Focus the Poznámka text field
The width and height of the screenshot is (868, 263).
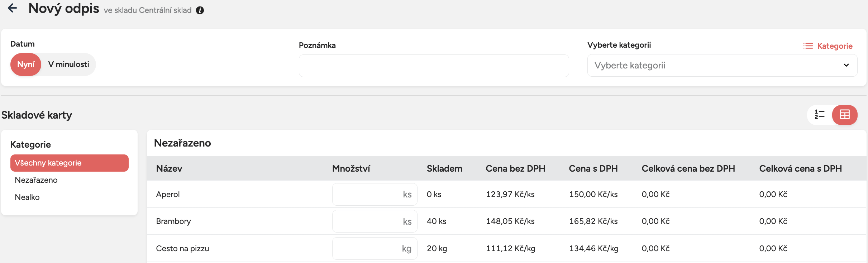click(434, 66)
